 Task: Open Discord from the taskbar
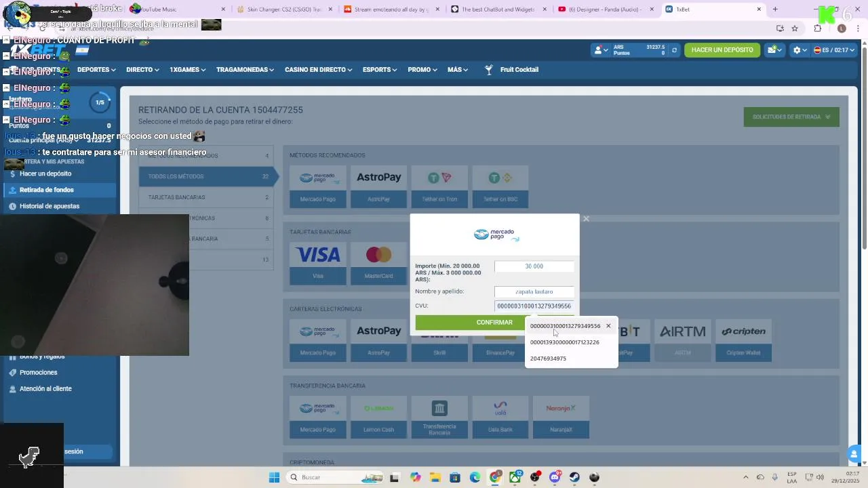[555, 477]
